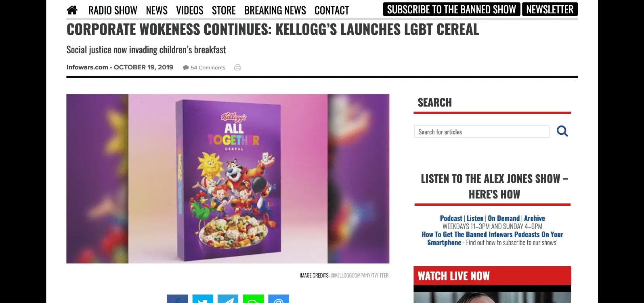The height and width of the screenshot is (303, 644).
Task: Click the Search for articles field
Action: [x=482, y=132]
